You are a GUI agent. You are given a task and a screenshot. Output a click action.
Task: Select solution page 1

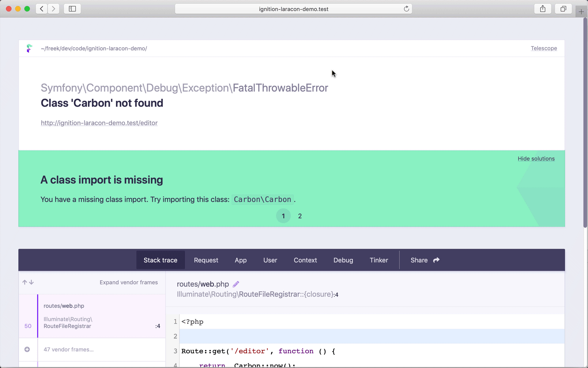click(x=283, y=216)
